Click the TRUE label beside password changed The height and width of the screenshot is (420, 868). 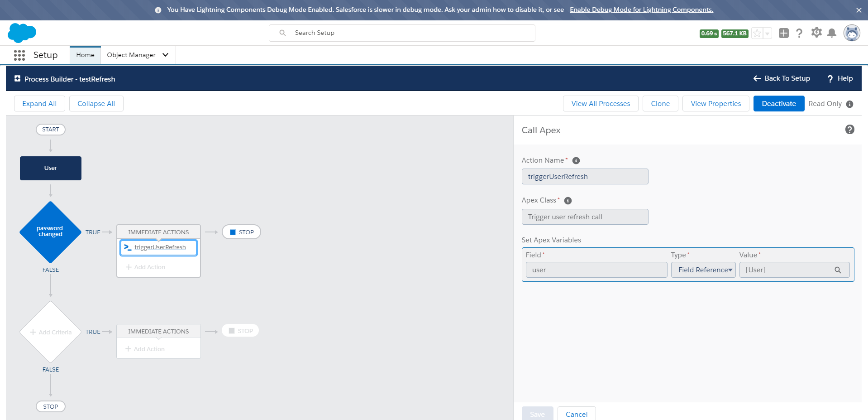93,232
